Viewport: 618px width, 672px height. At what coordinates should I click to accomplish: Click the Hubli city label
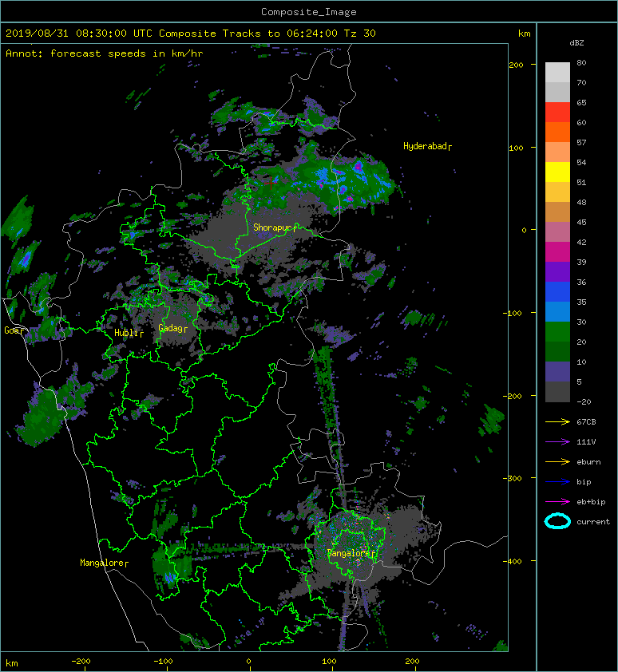pos(126,333)
